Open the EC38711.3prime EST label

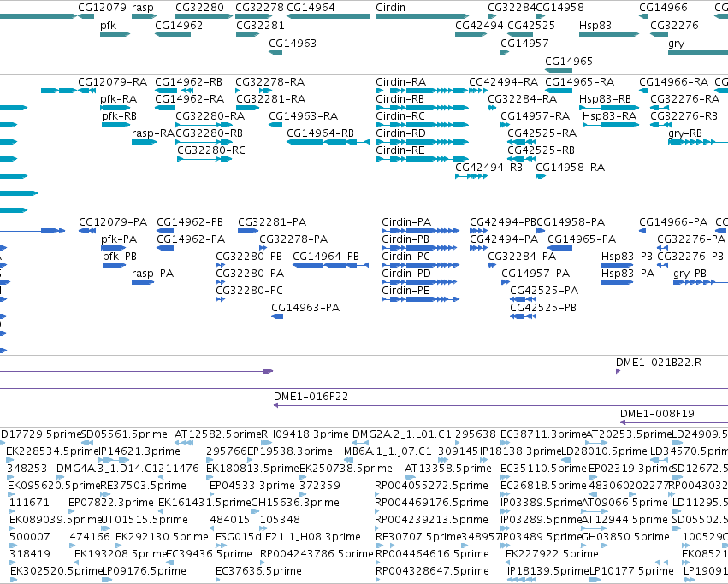click(542, 434)
